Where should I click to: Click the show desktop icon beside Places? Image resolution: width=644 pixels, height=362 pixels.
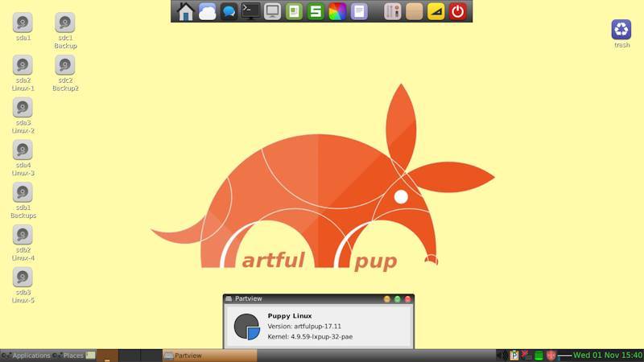(x=90, y=356)
